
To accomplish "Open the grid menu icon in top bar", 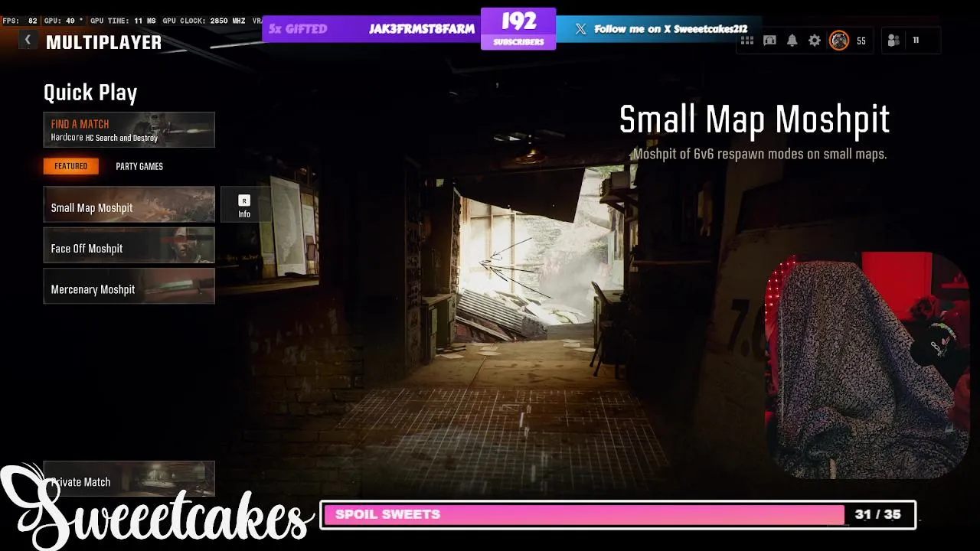I will point(747,41).
